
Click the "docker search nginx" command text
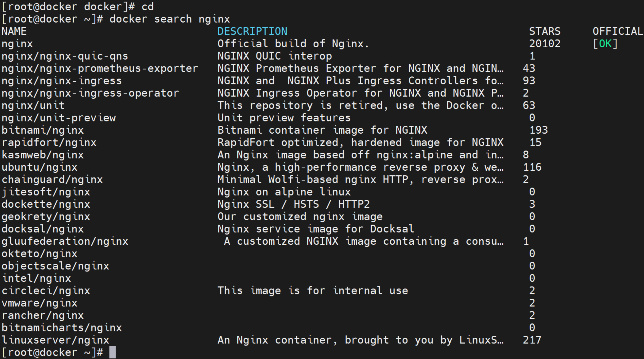pyautogui.click(x=170, y=19)
